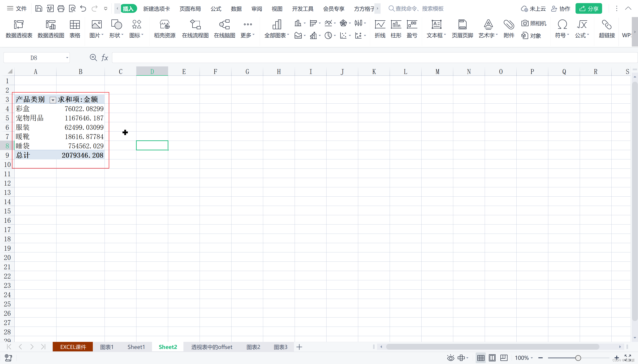
Task: Insert an online flowchart (在线流程图)
Action: tap(195, 29)
